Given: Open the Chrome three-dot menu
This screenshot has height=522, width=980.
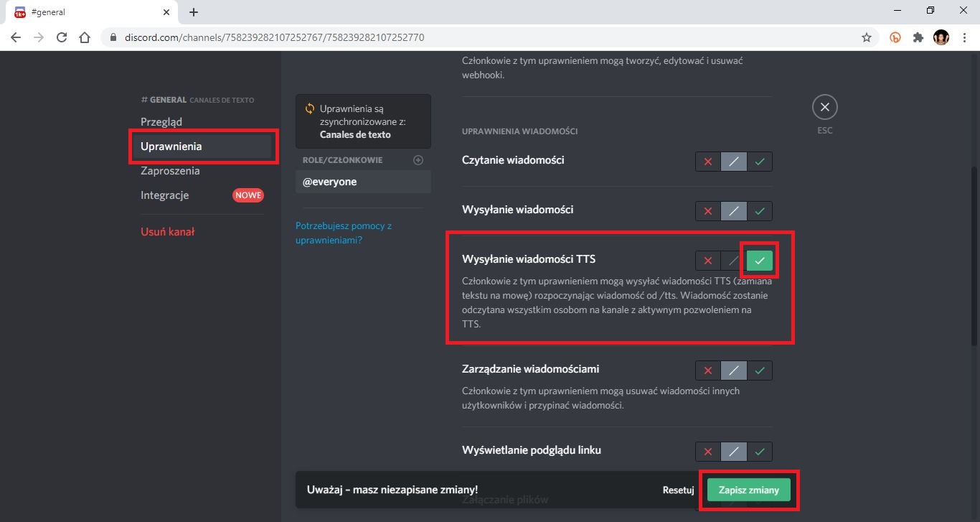Looking at the screenshot, I should (x=963, y=37).
